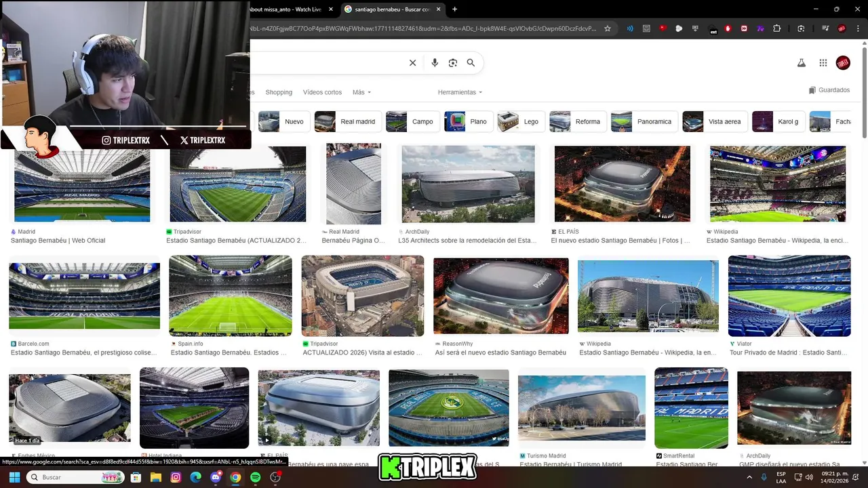This screenshot has height=488, width=868.
Task: Open a new browser tab
Action: [x=454, y=9]
